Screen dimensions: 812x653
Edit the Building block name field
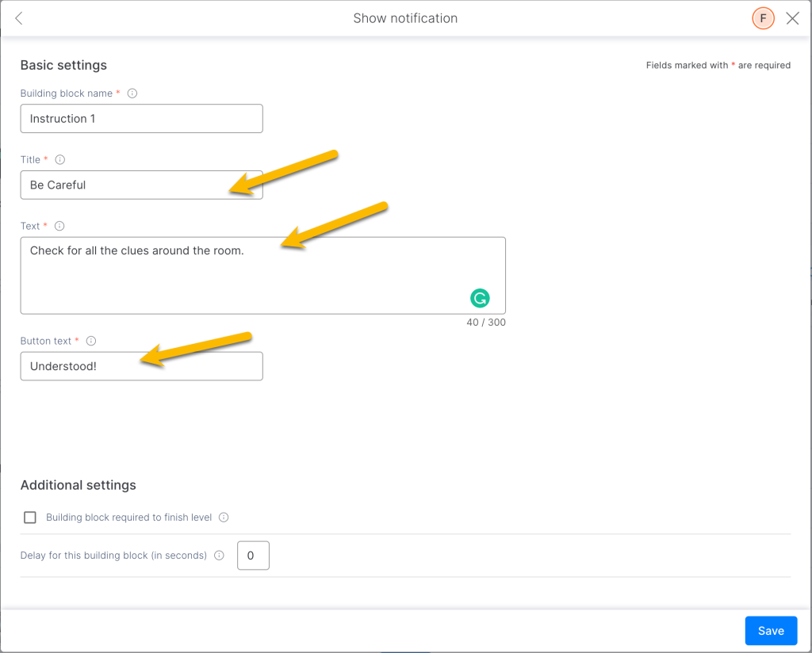click(x=141, y=119)
